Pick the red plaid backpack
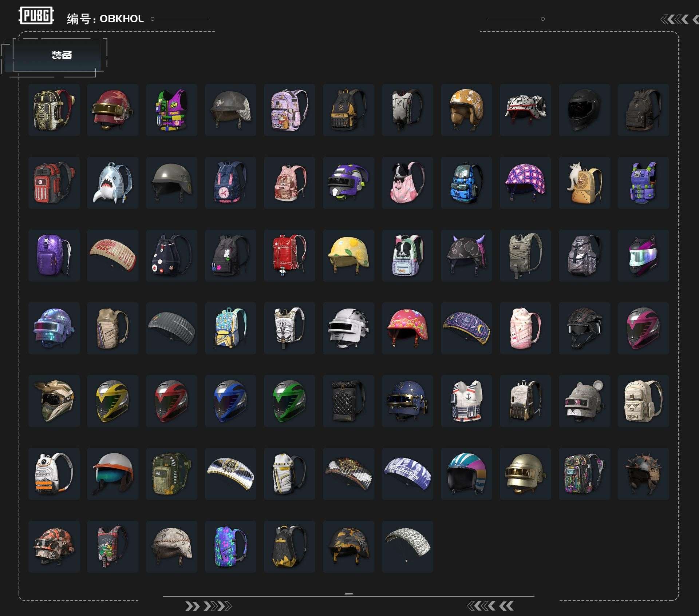This screenshot has width=699, height=616. (x=113, y=547)
